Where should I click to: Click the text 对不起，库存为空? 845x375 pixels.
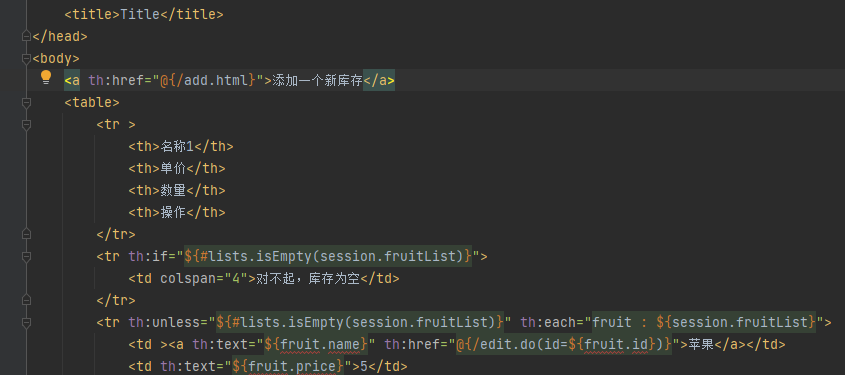(x=308, y=279)
